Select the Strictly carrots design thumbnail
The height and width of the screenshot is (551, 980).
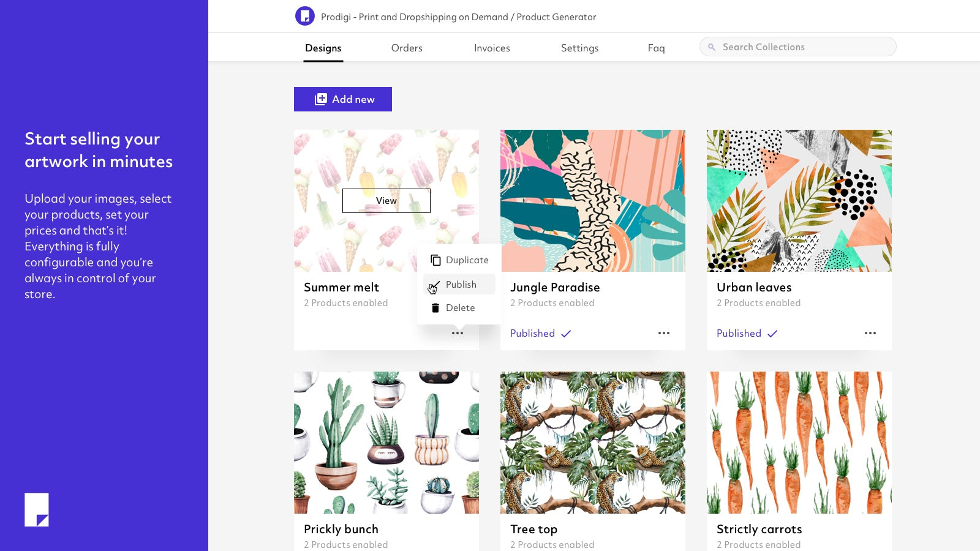click(799, 442)
